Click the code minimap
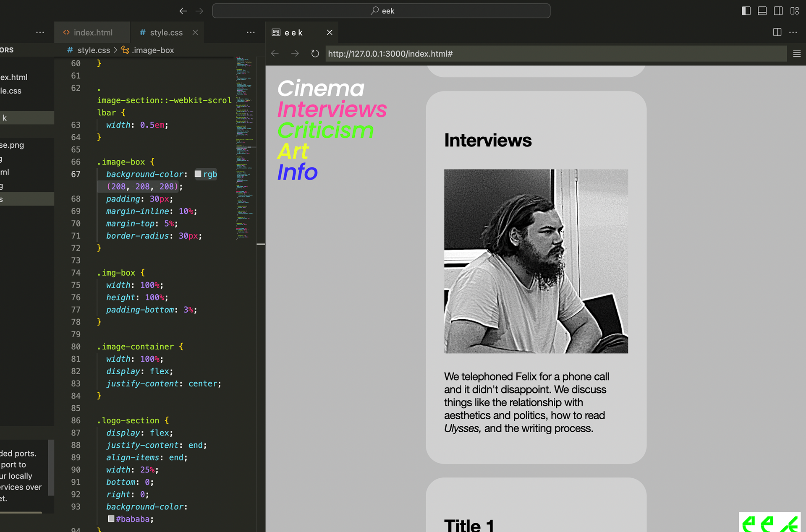 (245, 148)
